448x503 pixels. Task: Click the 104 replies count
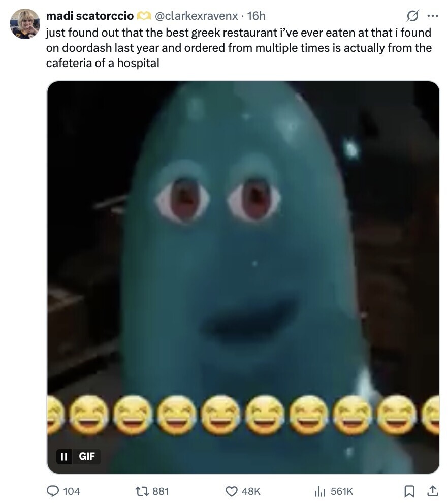coord(72,491)
